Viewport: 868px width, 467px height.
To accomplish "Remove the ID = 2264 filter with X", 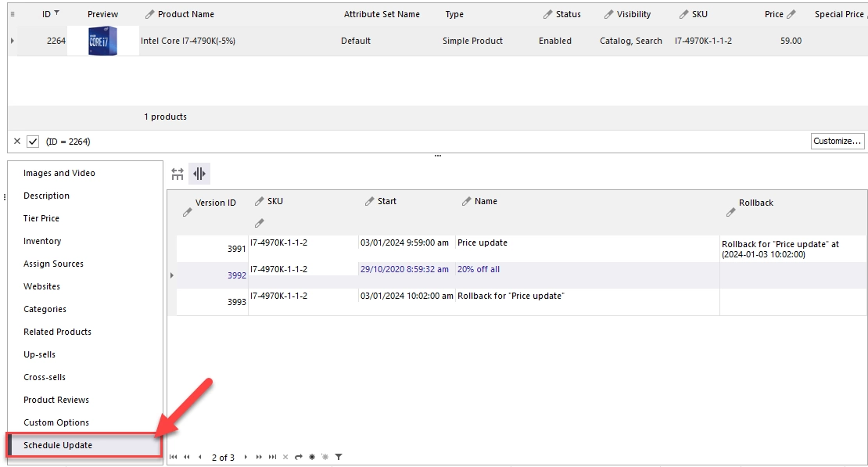I will (17, 142).
